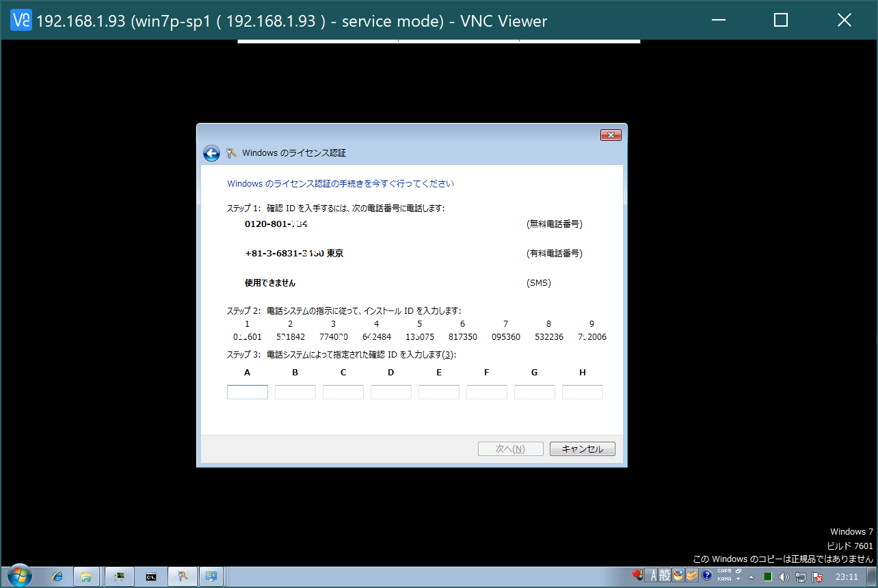Focus the confirmation ID field D

click(391, 392)
